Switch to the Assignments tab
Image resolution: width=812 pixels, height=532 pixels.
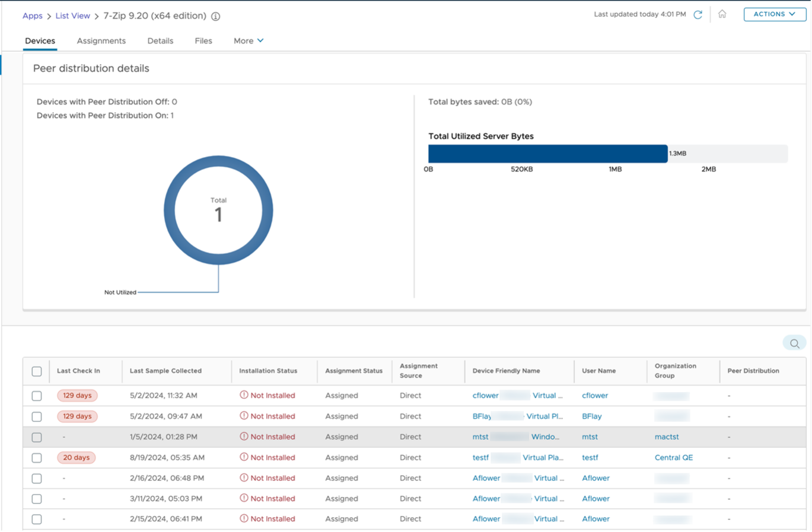[x=101, y=41]
